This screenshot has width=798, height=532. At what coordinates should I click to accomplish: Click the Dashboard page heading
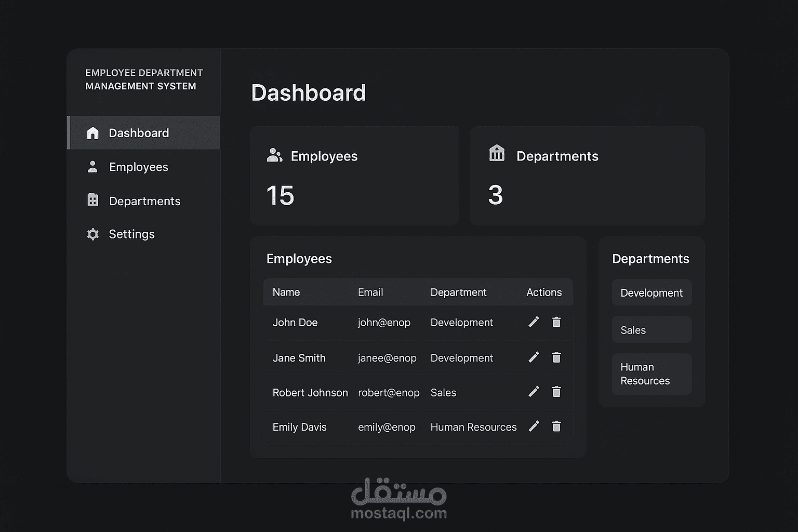click(309, 93)
